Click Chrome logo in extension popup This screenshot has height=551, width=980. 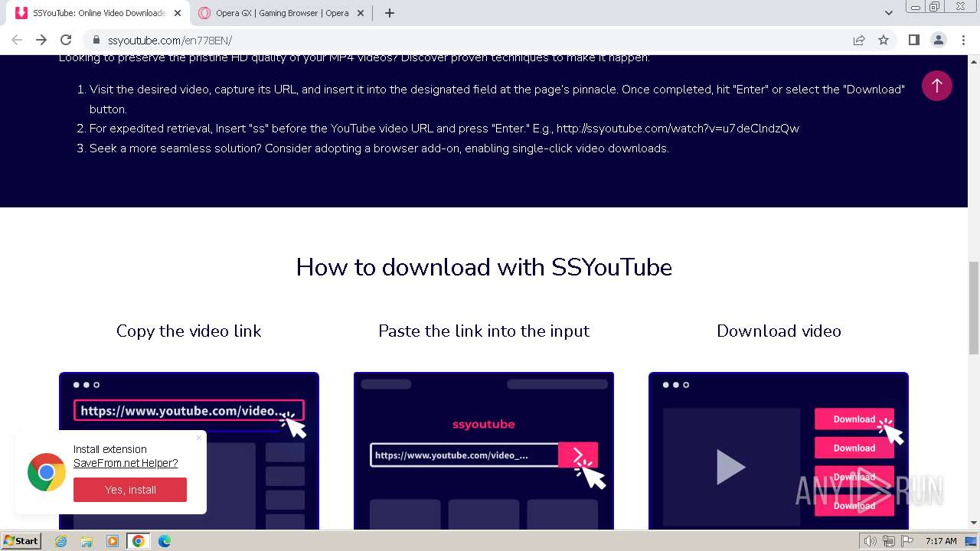[47, 472]
